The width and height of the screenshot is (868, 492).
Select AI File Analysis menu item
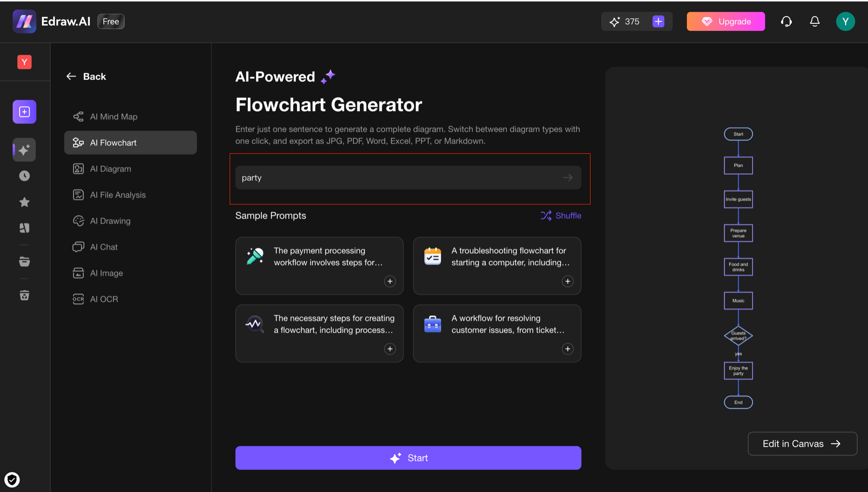(x=131, y=195)
